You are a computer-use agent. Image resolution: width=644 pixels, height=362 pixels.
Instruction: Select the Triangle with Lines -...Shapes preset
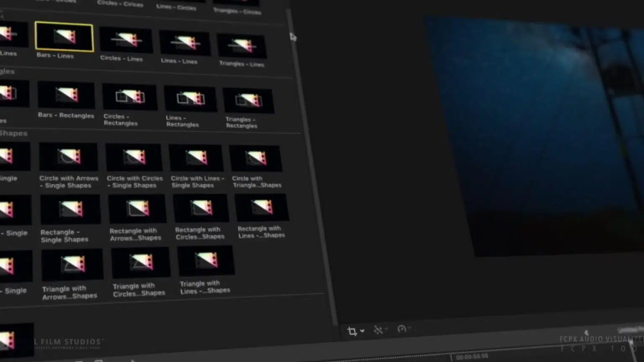(206, 260)
